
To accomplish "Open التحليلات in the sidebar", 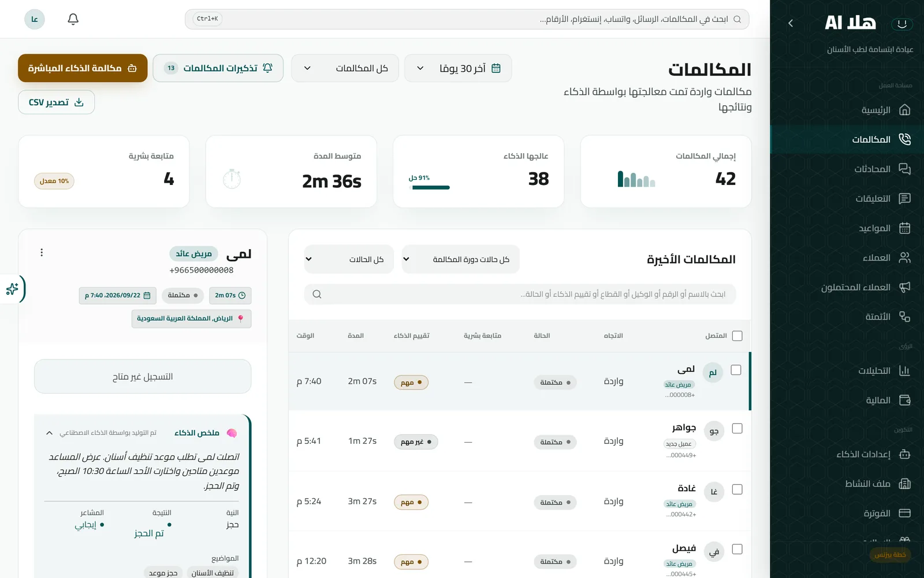I will click(847, 370).
